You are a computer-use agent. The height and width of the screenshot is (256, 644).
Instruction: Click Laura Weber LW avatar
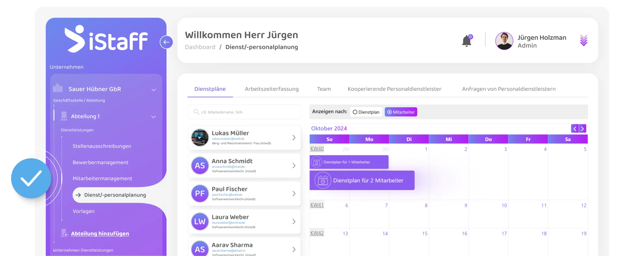(200, 222)
